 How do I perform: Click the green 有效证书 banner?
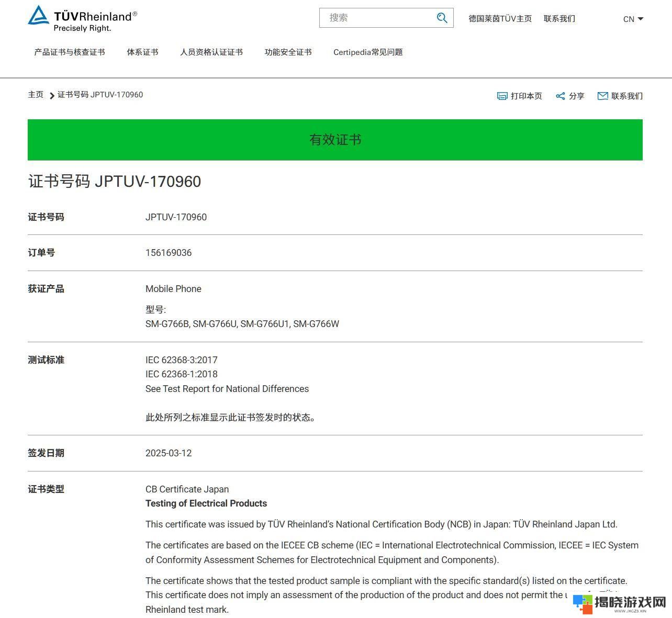click(335, 140)
